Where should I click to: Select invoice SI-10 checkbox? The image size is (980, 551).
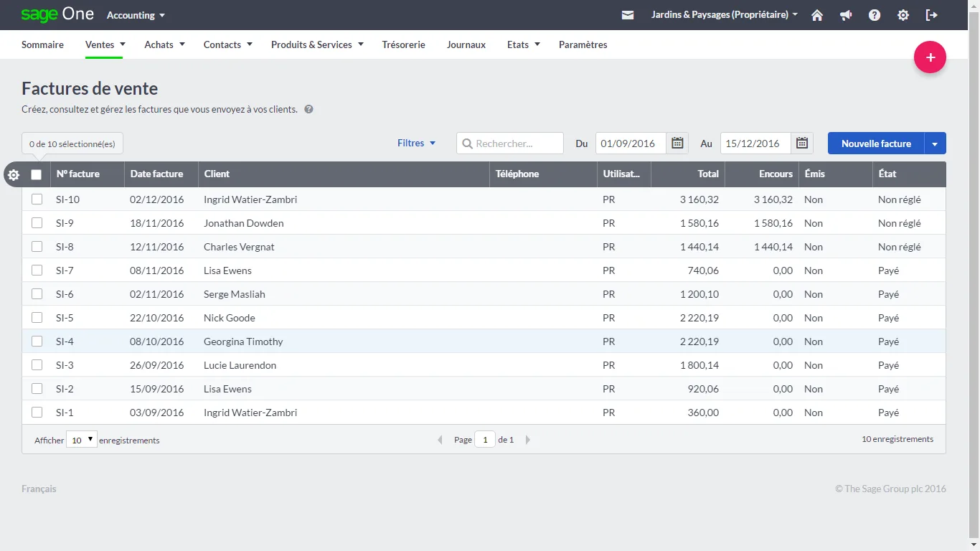37,199
